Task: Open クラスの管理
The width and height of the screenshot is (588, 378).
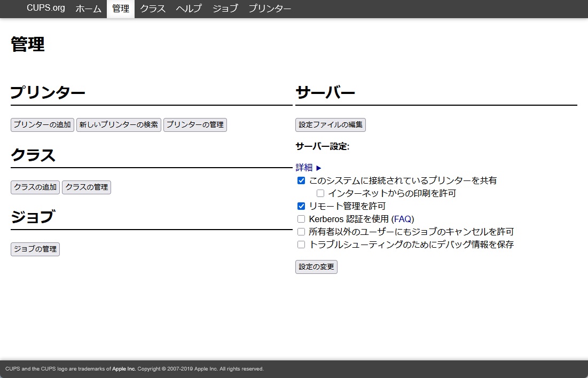Action: coord(87,187)
